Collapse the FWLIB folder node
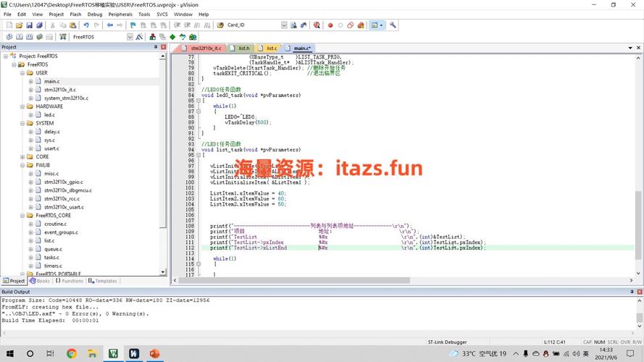Image resolution: width=644 pixels, height=362 pixels. (22, 165)
